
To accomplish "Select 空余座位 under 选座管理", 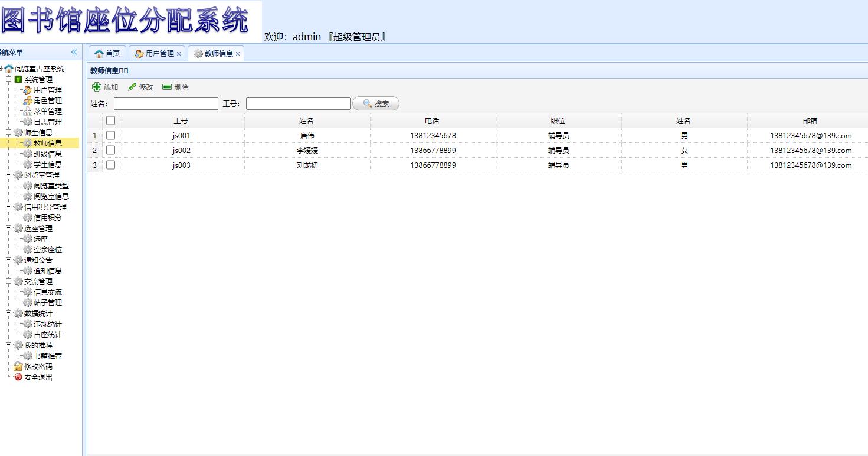I will tap(47, 249).
